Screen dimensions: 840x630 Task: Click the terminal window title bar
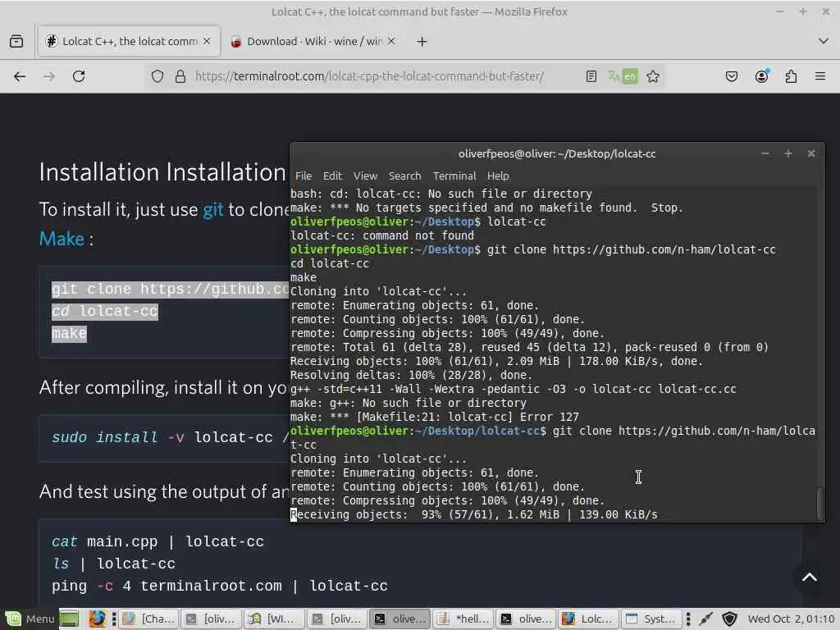click(x=557, y=153)
